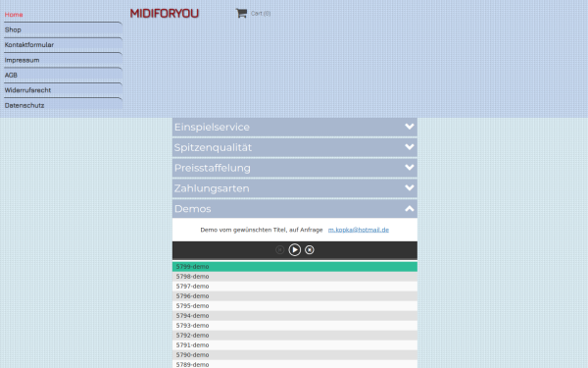Select the 5794-demo track

coord(295,315)
